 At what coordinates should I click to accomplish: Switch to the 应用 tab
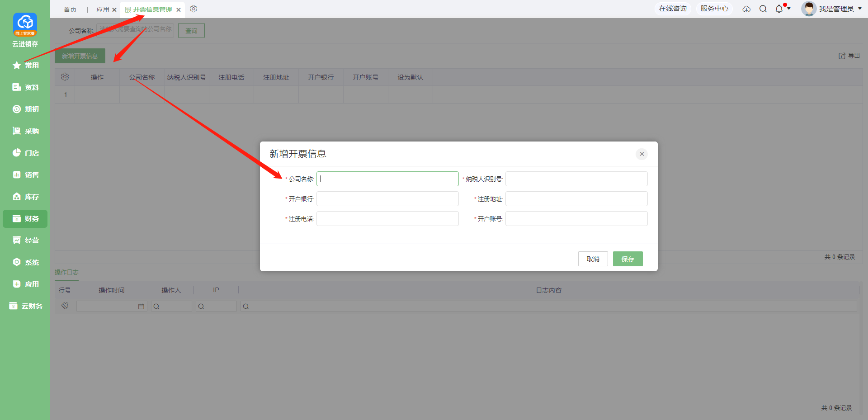click(103, 9)
